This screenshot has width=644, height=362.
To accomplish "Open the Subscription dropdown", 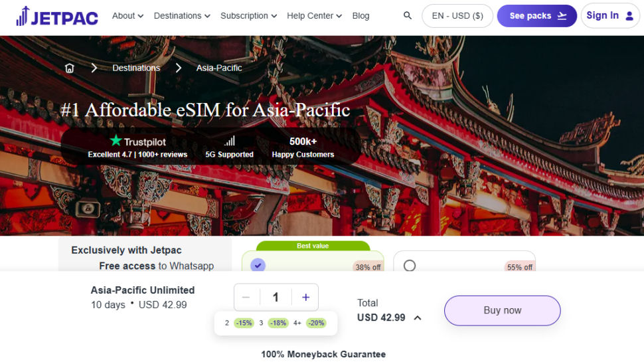I will (x=248, y=16).
